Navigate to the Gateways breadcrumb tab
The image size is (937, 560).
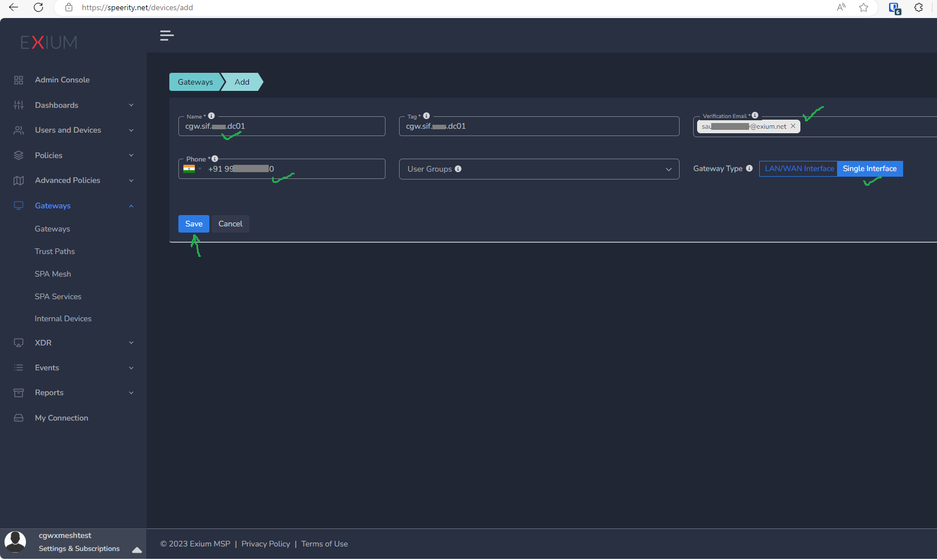tap(195, 82)
